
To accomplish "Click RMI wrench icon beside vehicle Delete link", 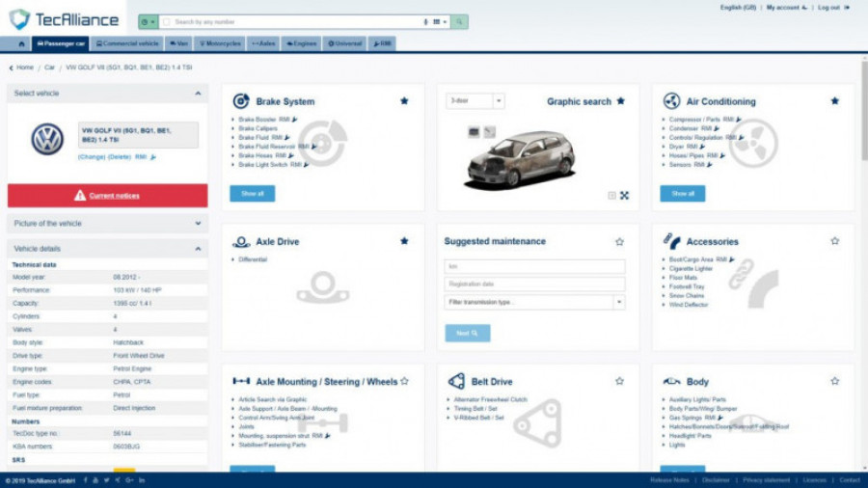I will click(153, 157).
